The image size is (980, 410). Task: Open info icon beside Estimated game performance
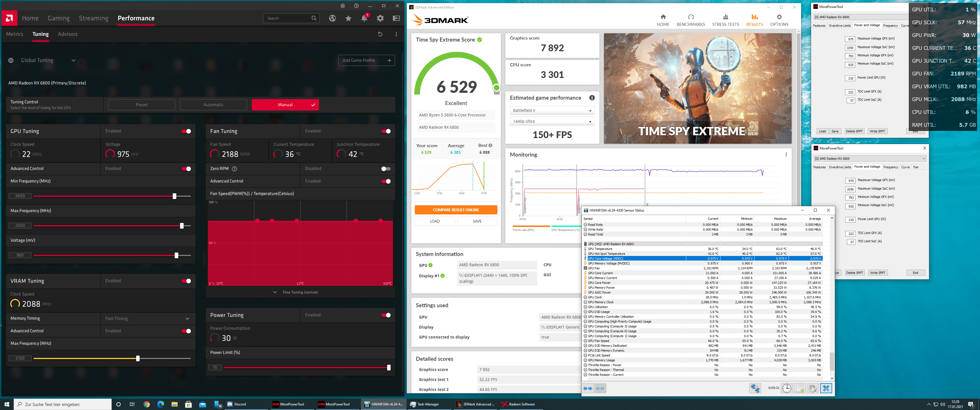592,98
